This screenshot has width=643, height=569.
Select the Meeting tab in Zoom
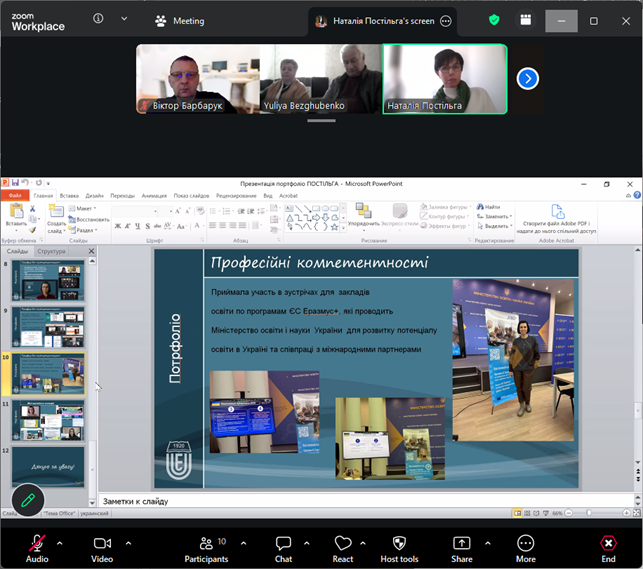pyautogui.click(x=180, y=21)
